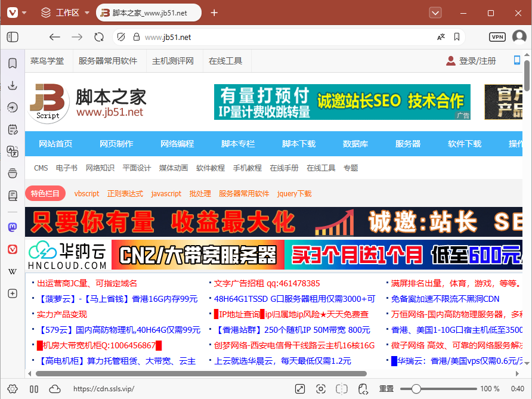Image resolution: width=532 pixels, height=399 pixels.
Task: Click the 特色栏目 red button
Action: [45, 193]
